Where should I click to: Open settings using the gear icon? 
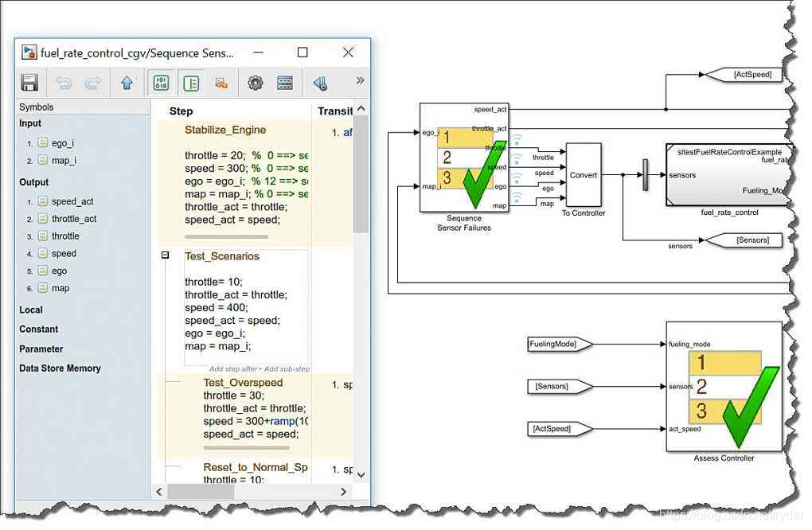(x=255, y=83)
